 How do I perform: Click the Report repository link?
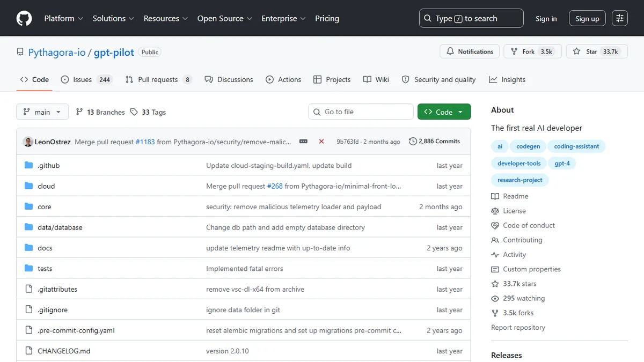pyautogui.click(x=518, y=327)
